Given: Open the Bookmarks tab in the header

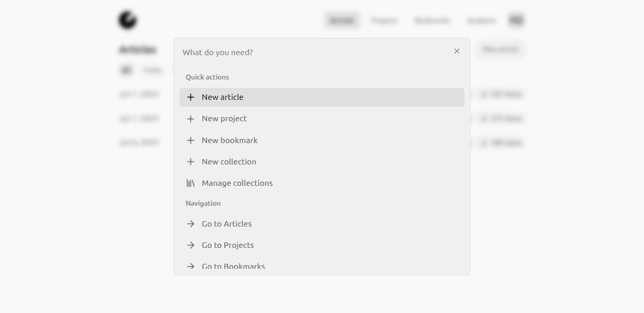Looking at the screenshot, I should click(432, 20).
